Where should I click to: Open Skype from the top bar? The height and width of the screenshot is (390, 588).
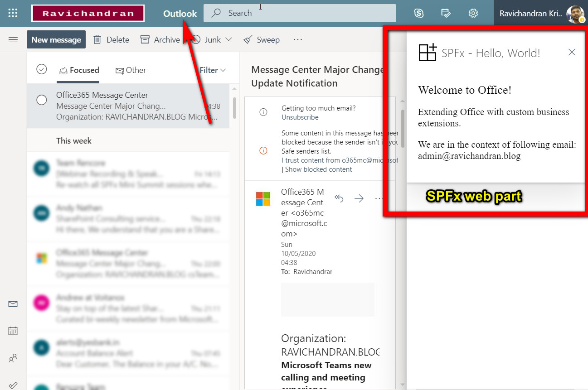click(418, 13)
